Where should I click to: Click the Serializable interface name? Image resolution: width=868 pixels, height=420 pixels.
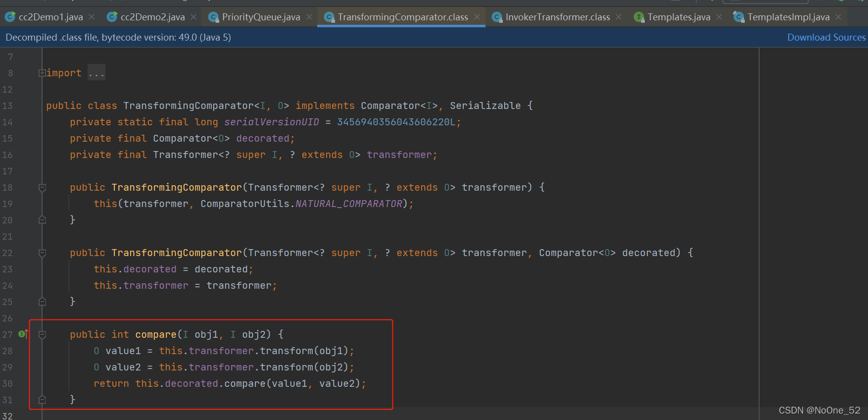pos(485,105)
